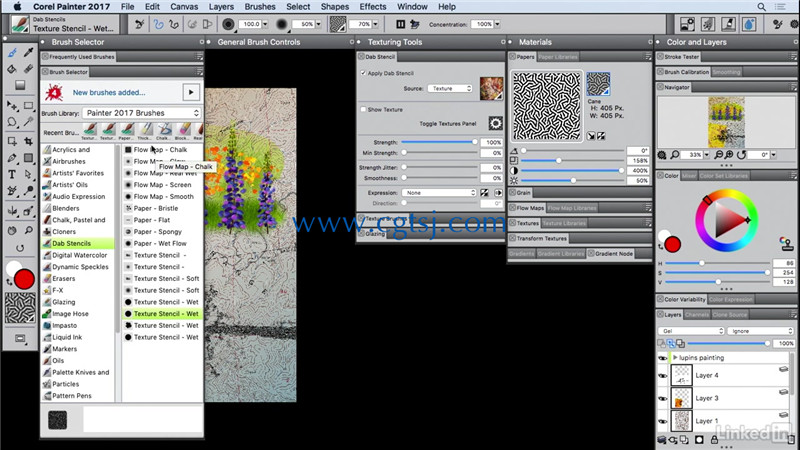Select Flow Map - Smooth brush variant
This screenshot has height=450, width=800.
pyautogui.click(x=163, y=196)
